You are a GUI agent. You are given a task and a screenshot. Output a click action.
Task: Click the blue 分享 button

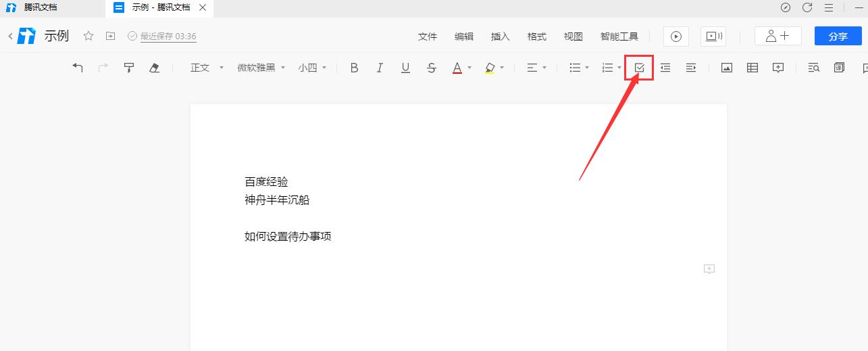838,37
